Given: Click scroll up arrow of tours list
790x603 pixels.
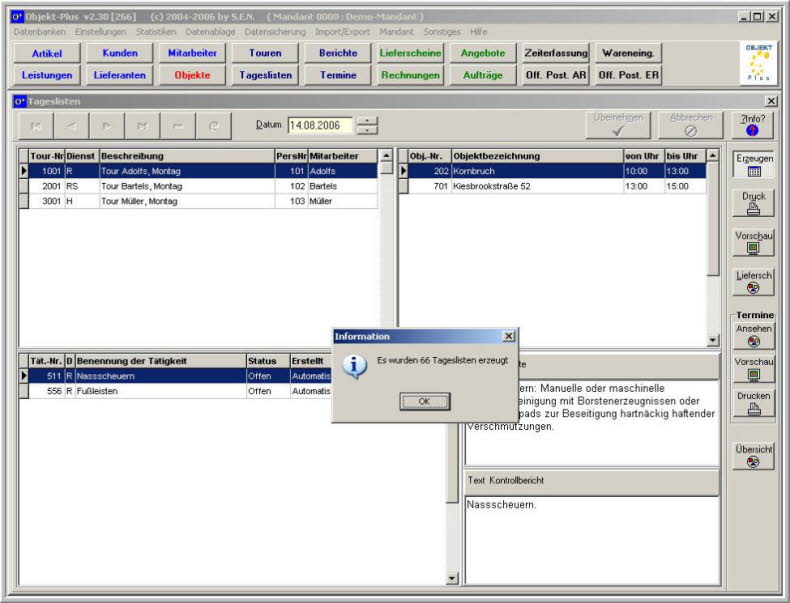Looking at the screenshot, I should point(386,156).
